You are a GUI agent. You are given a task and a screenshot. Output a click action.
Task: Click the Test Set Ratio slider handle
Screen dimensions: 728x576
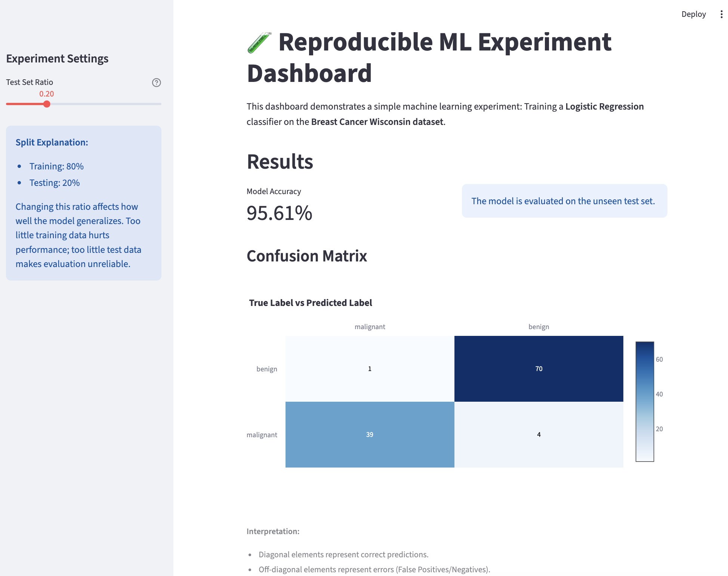pos(47,104)
